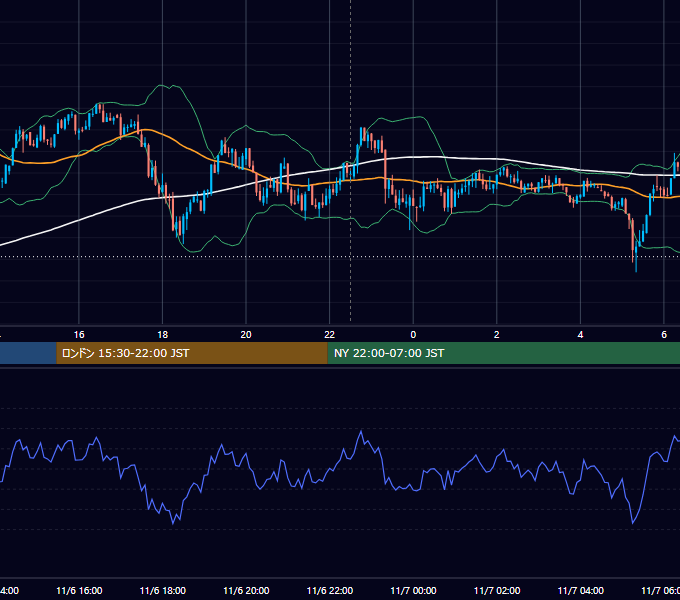The image size is (680, 600).
Task: Select the 18 hour axis label
Action: 163,335
